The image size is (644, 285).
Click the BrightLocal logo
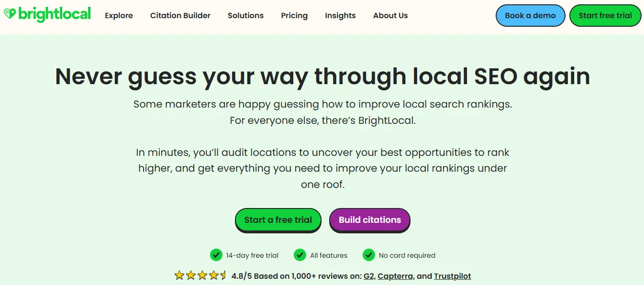47,14
